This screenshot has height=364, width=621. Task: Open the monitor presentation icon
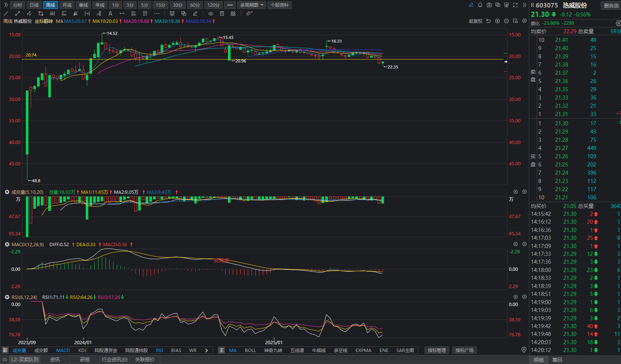(506, 5)
